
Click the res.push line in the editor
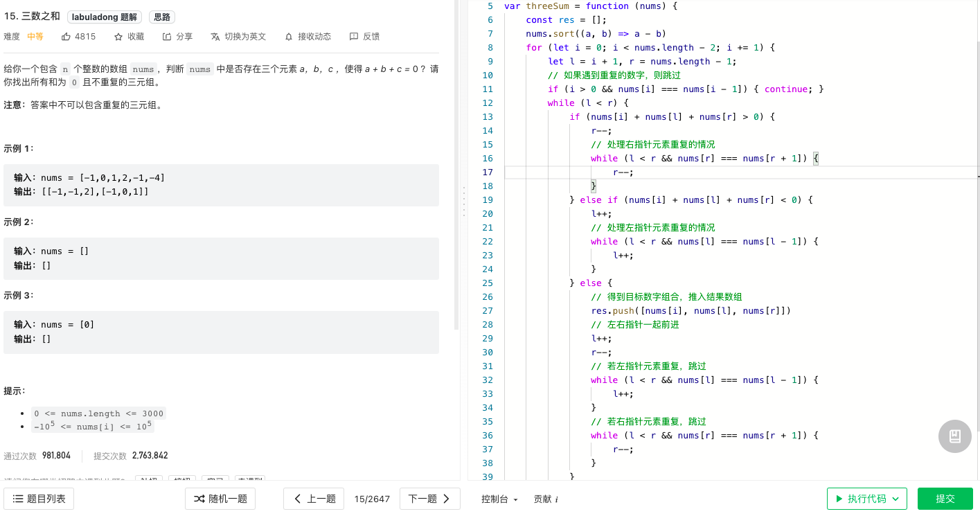pos(691,310)
